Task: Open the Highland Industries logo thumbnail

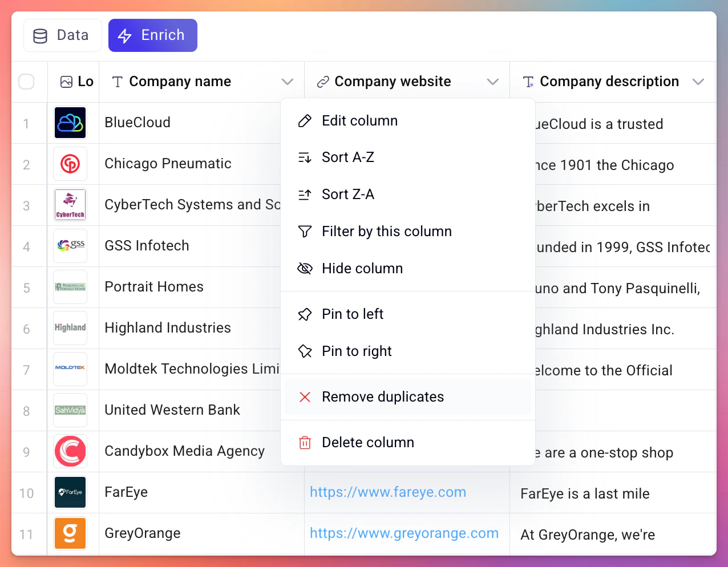Action: point(70,328)
